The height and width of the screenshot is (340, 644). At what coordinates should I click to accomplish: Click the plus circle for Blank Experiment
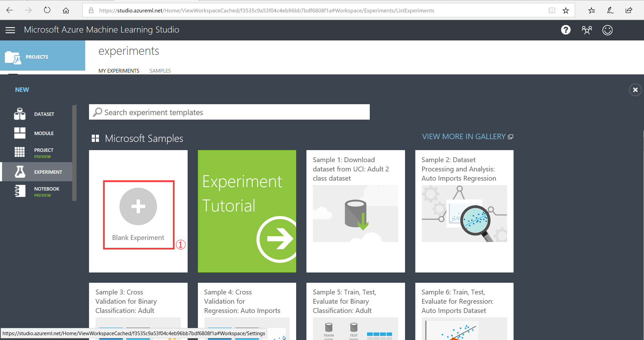point(138,206)
